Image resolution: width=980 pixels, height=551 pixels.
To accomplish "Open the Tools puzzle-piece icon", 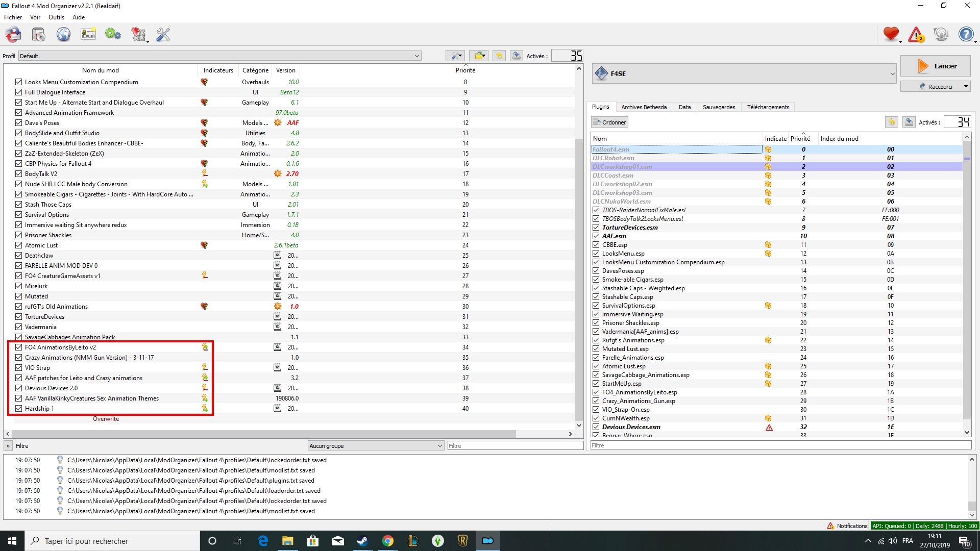I will 138,35.
